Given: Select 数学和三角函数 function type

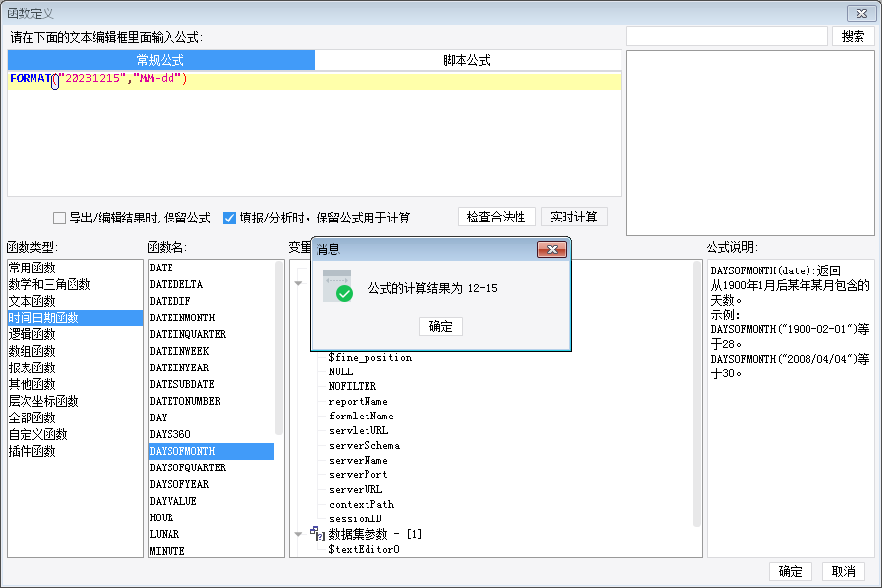Looking at the screenshot, I should coord(75,285).
